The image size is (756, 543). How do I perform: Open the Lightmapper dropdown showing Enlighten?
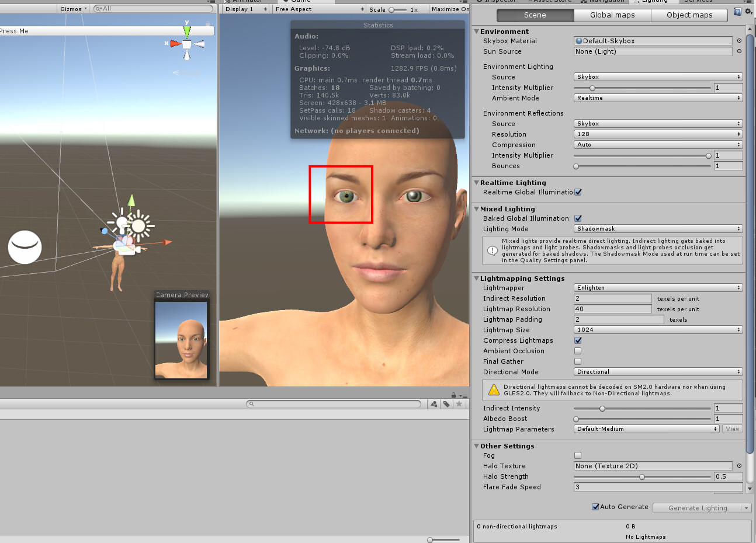click(658, 287)
